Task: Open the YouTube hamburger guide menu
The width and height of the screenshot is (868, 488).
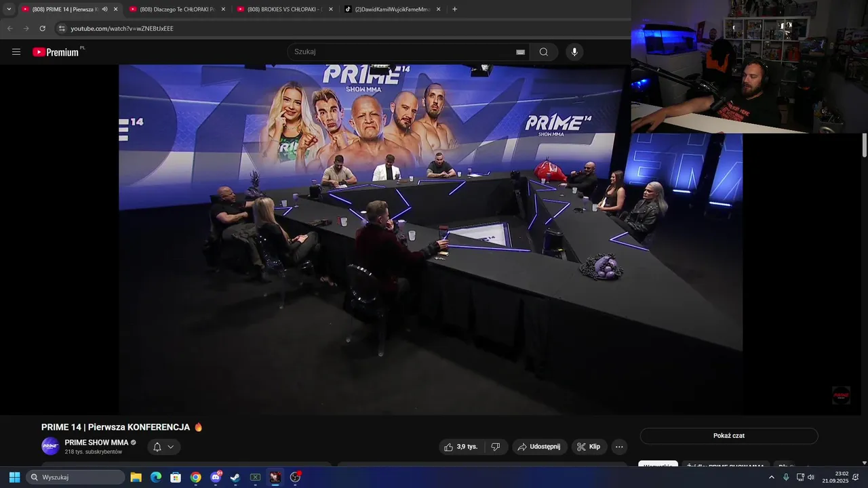Action: point(16,52)
